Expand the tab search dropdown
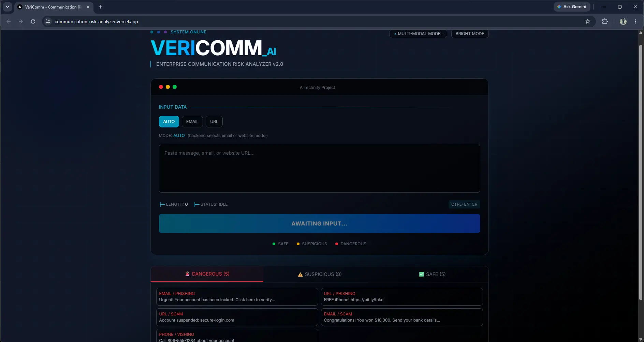The height and width of the screenshot is (342, 644). [x=8, y=7]
